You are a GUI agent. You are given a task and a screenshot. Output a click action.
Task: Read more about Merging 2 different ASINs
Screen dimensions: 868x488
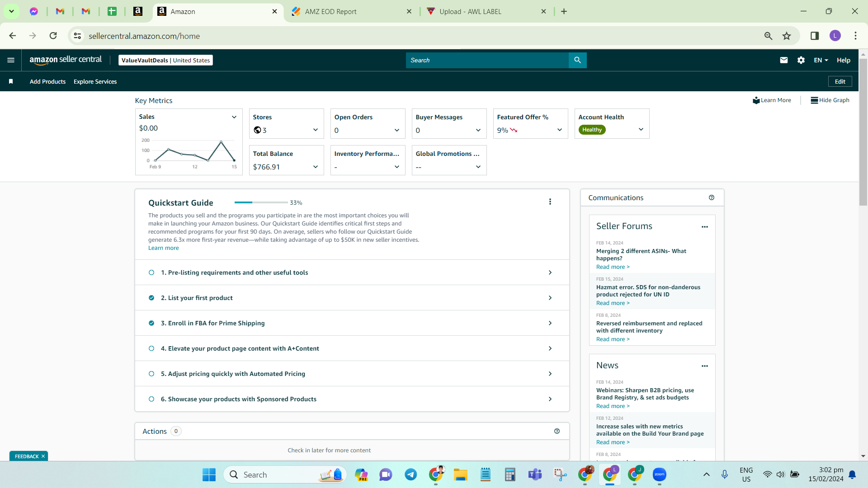pos(613,267)
